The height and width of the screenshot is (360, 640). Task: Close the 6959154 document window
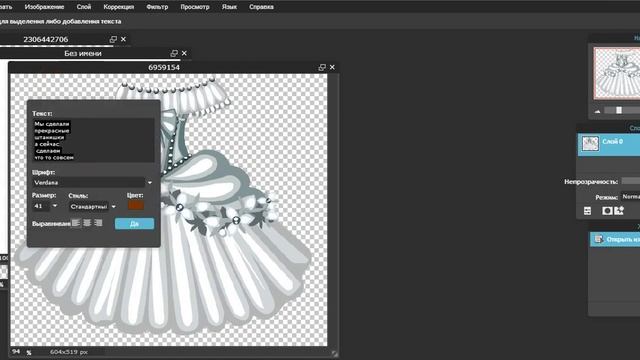[x=332, y=67]
